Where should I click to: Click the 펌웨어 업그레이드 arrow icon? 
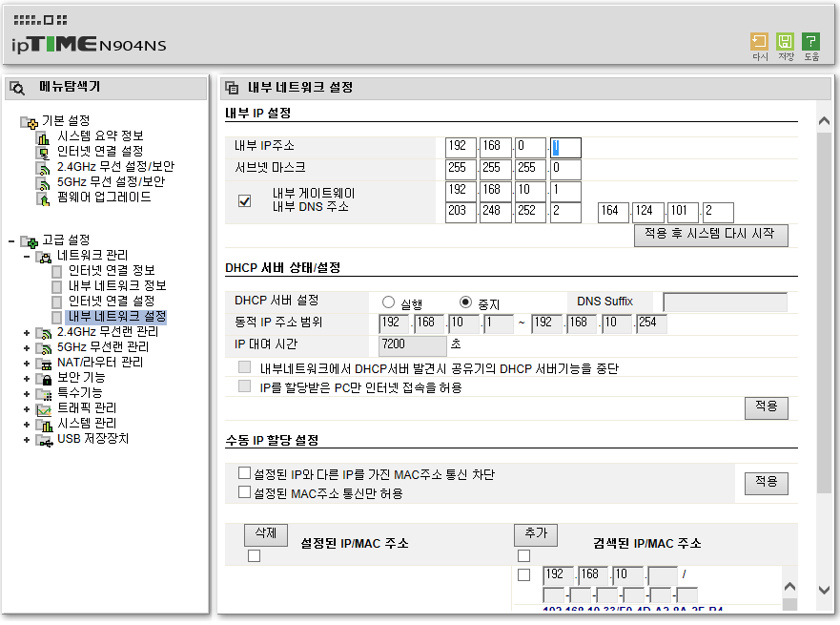coord(43,198)
